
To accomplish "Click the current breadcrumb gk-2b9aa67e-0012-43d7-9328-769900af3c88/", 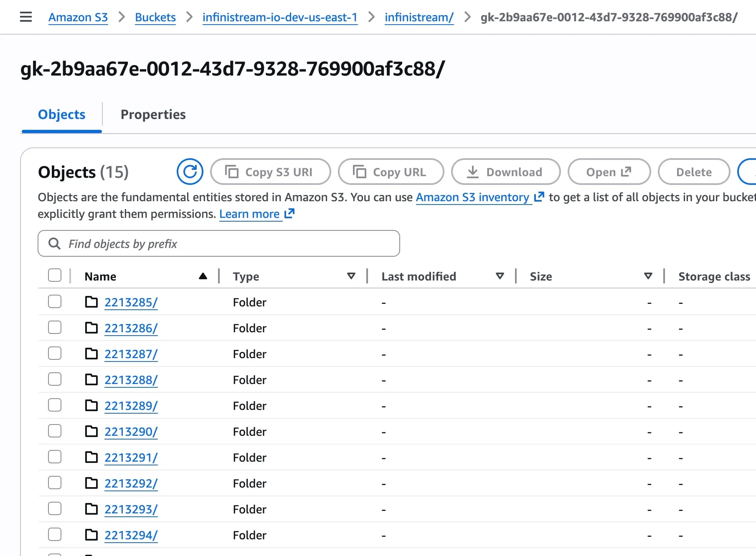I will pyautogui.click(x=609, y=17).
